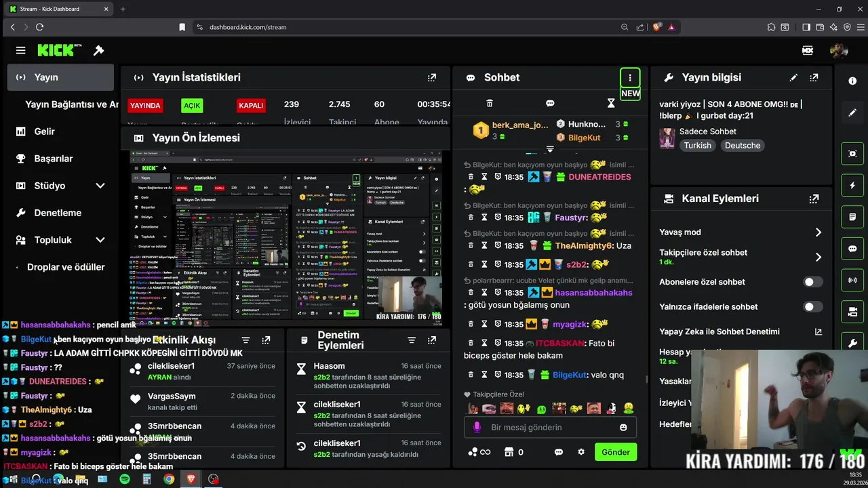Click the green Gönder button
868x488 pixels.
[616, 452]
